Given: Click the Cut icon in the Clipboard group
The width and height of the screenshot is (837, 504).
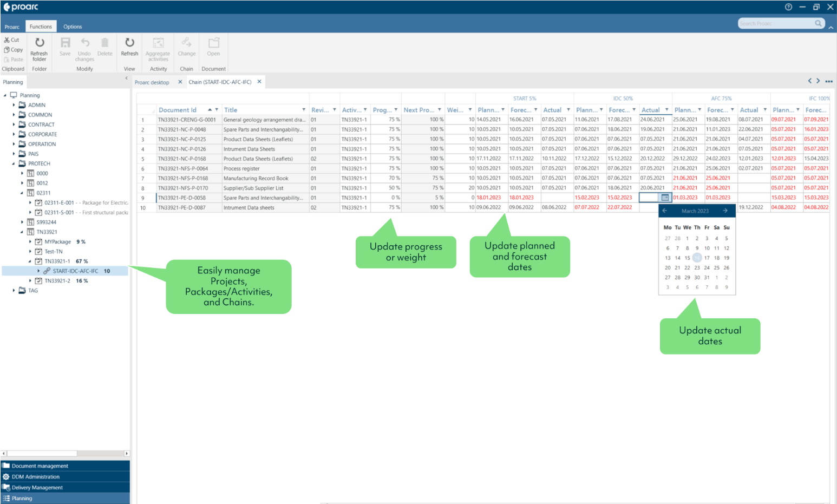Looking at the screenshot, I should [11, 40].
